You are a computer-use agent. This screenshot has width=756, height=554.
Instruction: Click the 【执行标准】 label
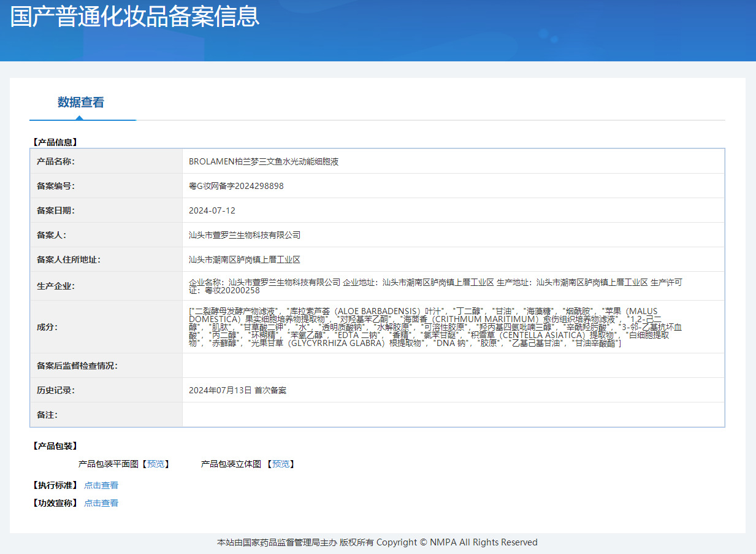pos(55,485)
